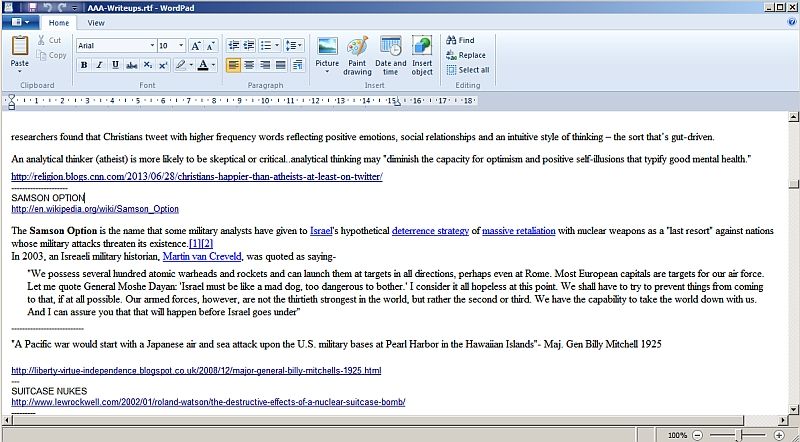Toggle Strikethrough formatting
This screenshot has height=442, width=800.
tap(132, 65)
